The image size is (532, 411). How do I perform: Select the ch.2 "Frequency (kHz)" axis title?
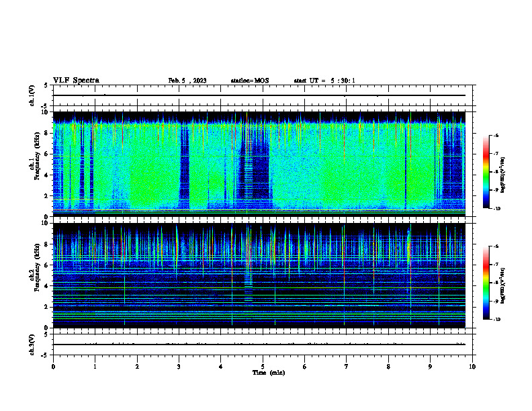pos(38,267)
